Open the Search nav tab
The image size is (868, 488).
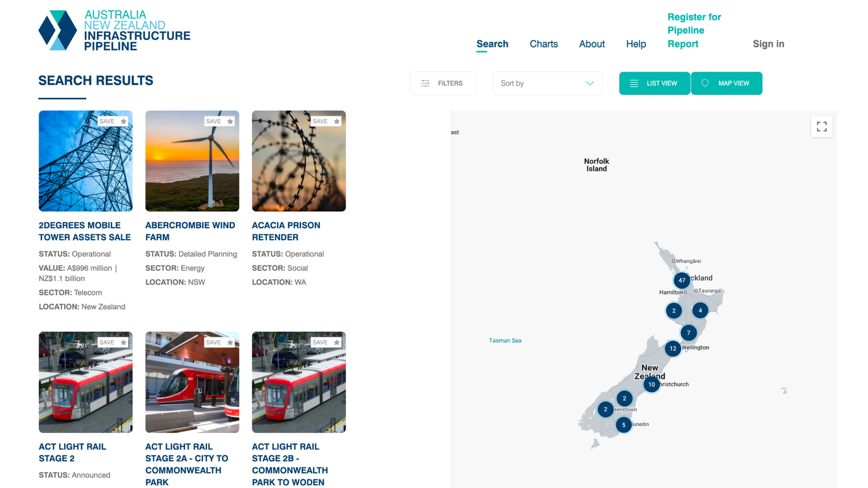click(x=492, y=44)
